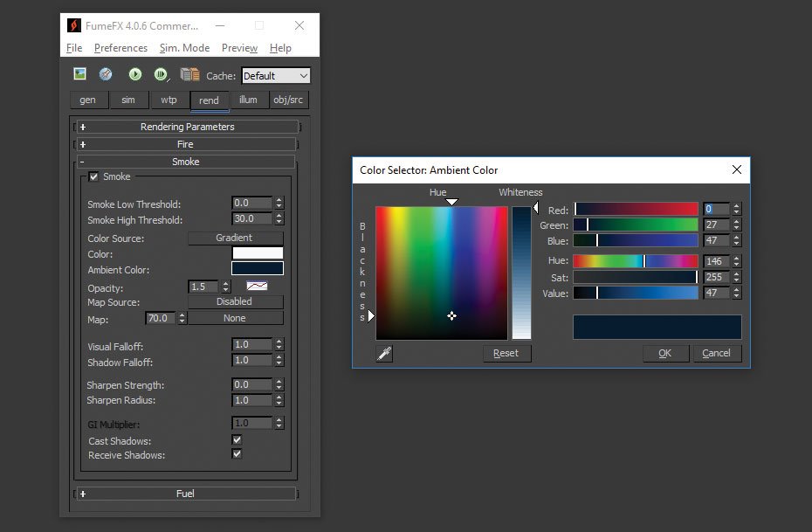Click the Red value spinner arrows
The height and width of the screenshot is (532, 812).
click(736, 209)
